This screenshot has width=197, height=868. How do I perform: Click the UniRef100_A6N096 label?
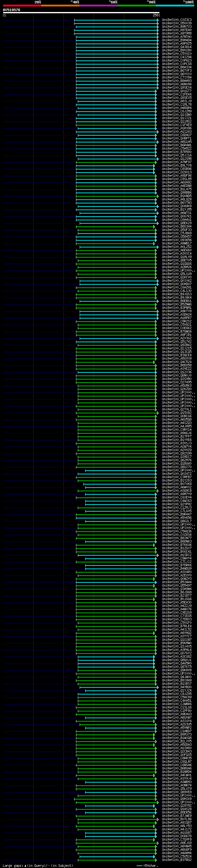(x=176, y=84)
